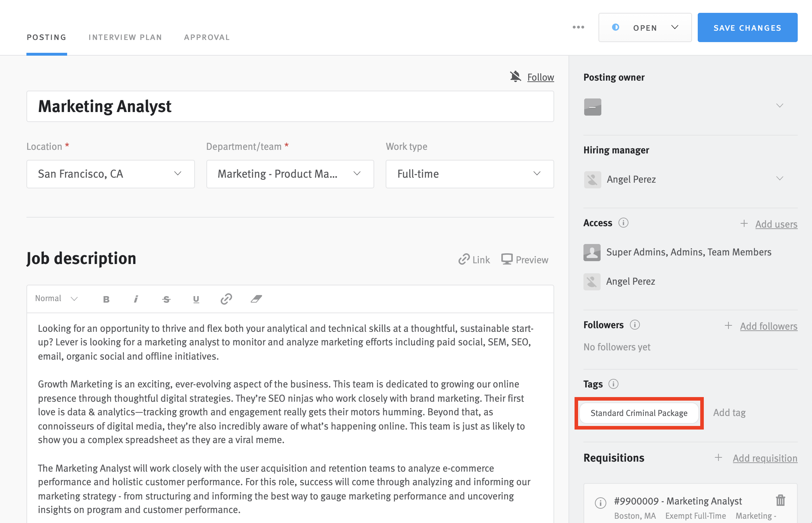Click 'Super Admins, Admins, Team Members' text
This screenshot has height=523, width=812.
pyautogui.click(x=689, y=252)
